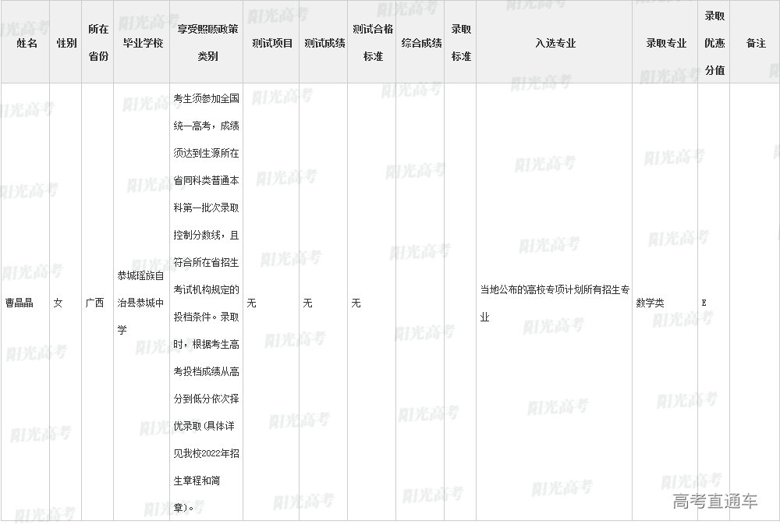The height and width of the screenshot is (532, 780).
Task: Click the 录取专业 column header
Action: [665, 43]
